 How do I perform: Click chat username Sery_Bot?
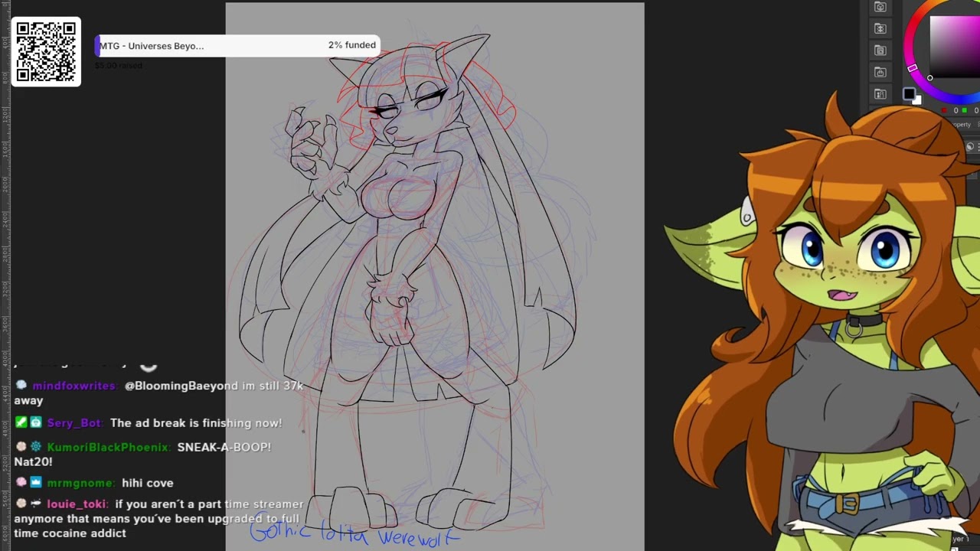(74, 423)
